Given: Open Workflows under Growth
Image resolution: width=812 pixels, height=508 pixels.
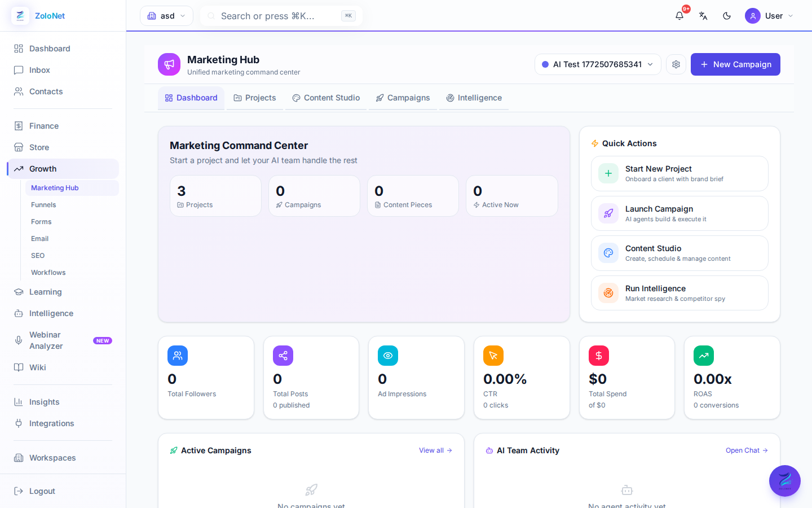Looking at the screenshot, I should click(72, 273).
